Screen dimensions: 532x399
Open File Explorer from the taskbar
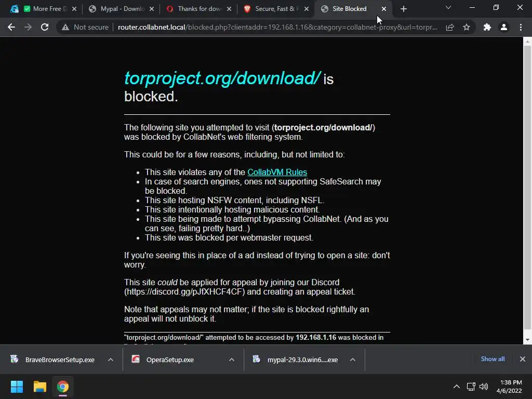tap(39, 387)
